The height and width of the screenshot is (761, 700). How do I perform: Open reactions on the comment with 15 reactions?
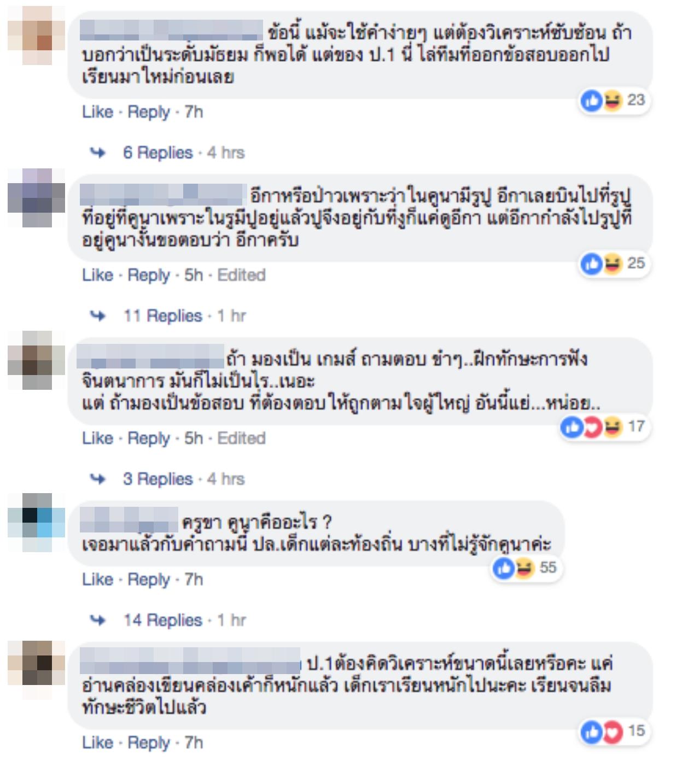click(x=615, y=731)
